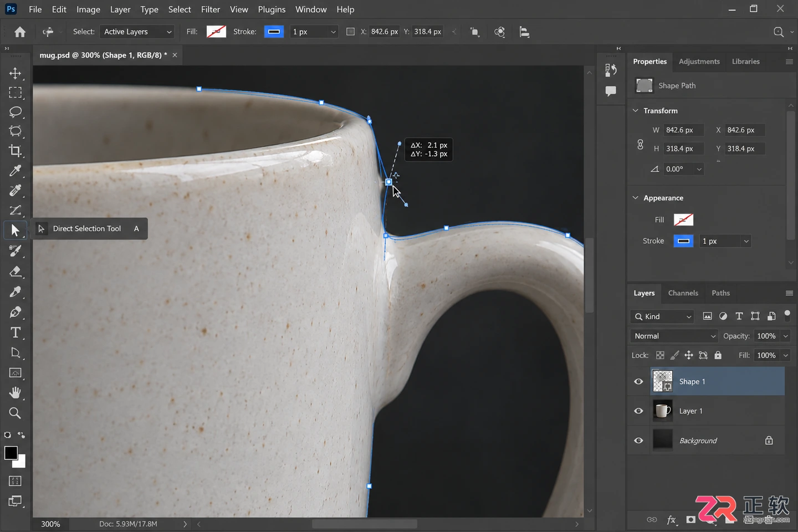
Task: Open the Select Active Layers dropdown
Action: (137, 32)
